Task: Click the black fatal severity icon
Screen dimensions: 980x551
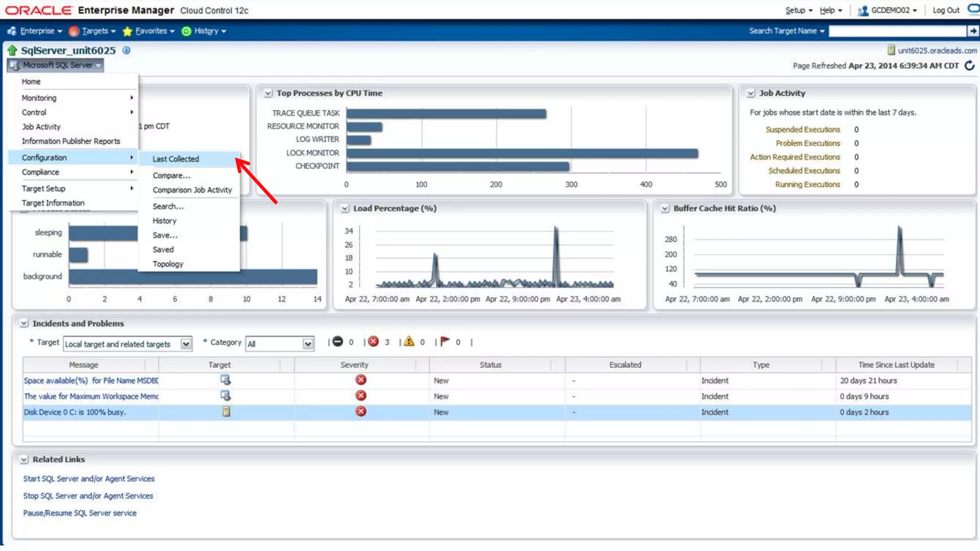Action: click(x=338, y=342)
